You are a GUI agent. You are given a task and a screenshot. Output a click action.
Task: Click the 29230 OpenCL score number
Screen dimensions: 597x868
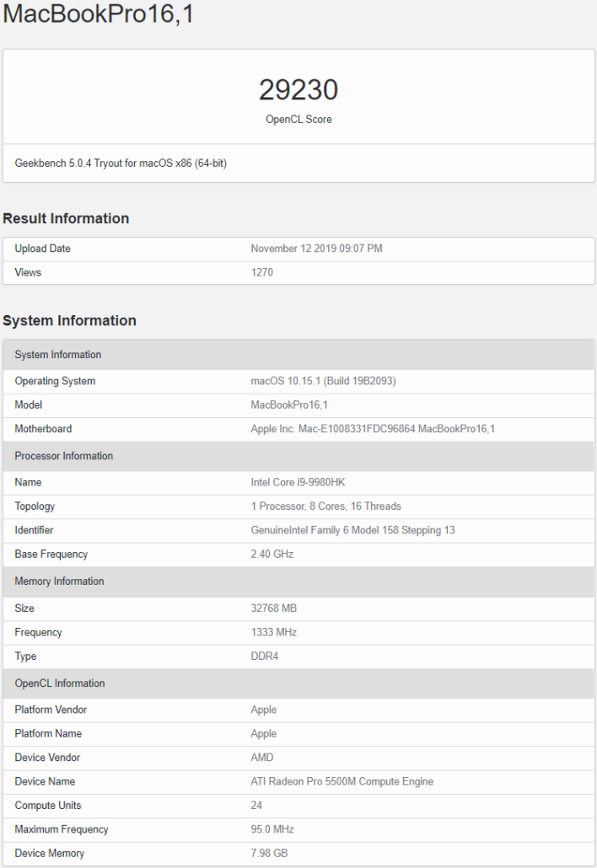[x=298, y=90]
